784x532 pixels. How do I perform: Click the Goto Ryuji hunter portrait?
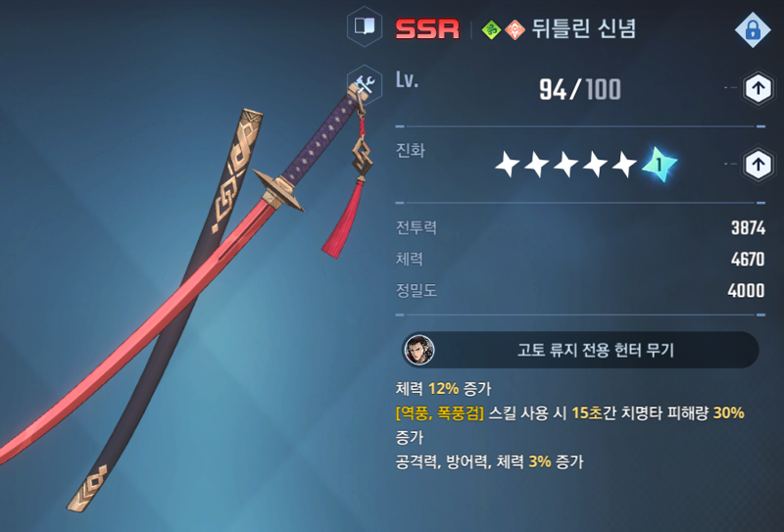pos(419,350)
